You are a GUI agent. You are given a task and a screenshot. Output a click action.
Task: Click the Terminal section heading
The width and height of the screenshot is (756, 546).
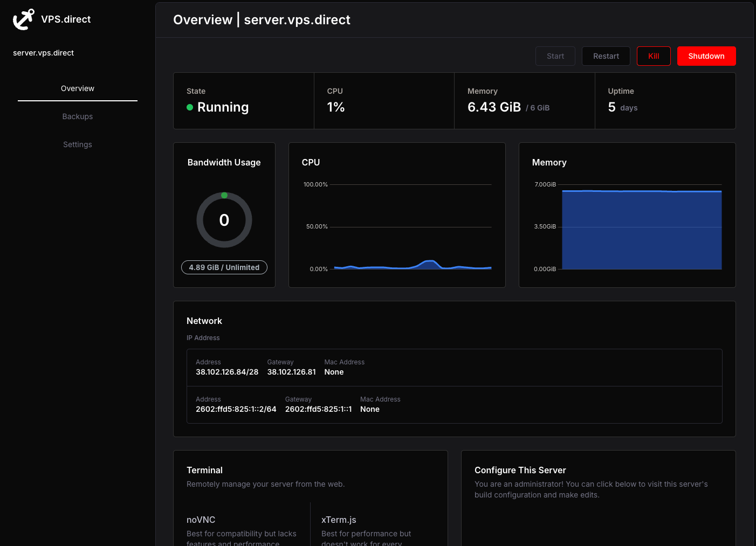click(x=204, y=470)
